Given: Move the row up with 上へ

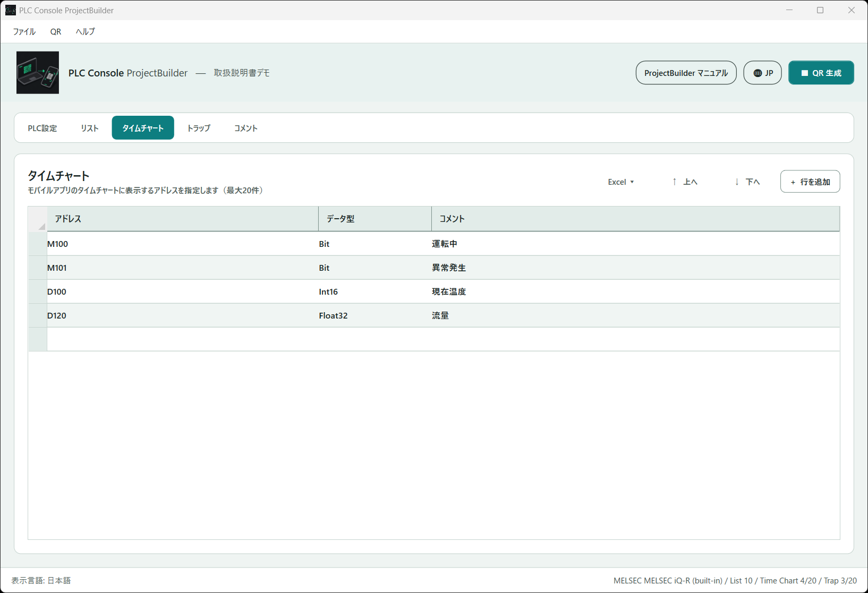Looking at the screenshot, I should point(685,182).
